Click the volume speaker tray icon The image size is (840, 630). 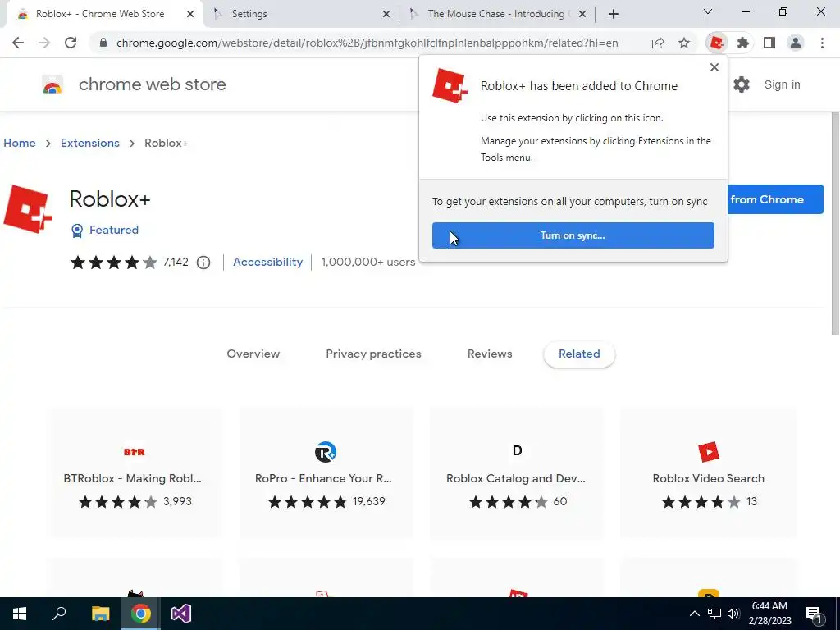pyautogui.click(x=733, y=614)
